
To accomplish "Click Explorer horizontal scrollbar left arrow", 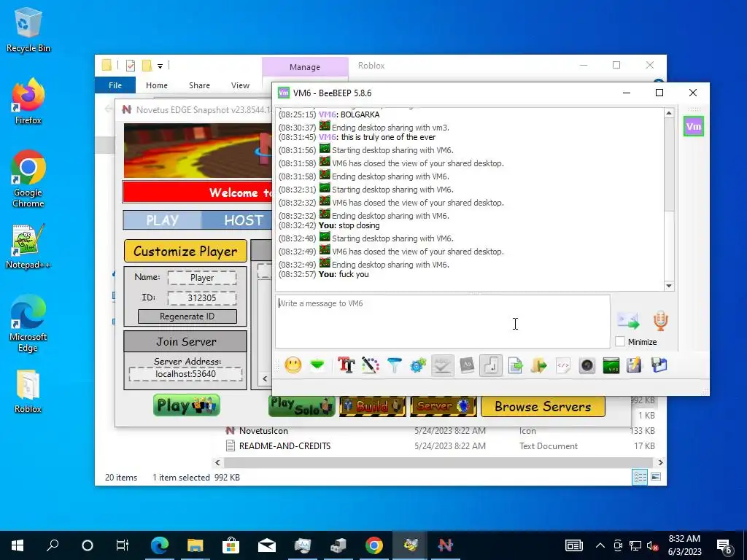I will (217, 462).
